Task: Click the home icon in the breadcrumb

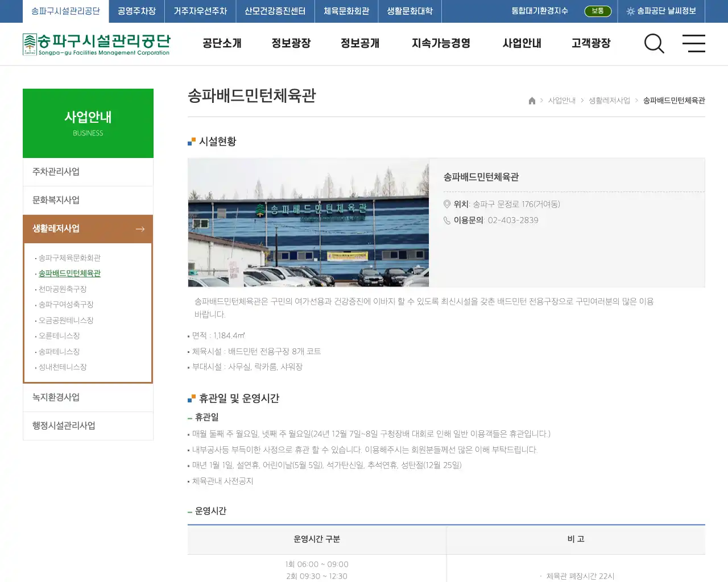Action: [x=531, y=101]
